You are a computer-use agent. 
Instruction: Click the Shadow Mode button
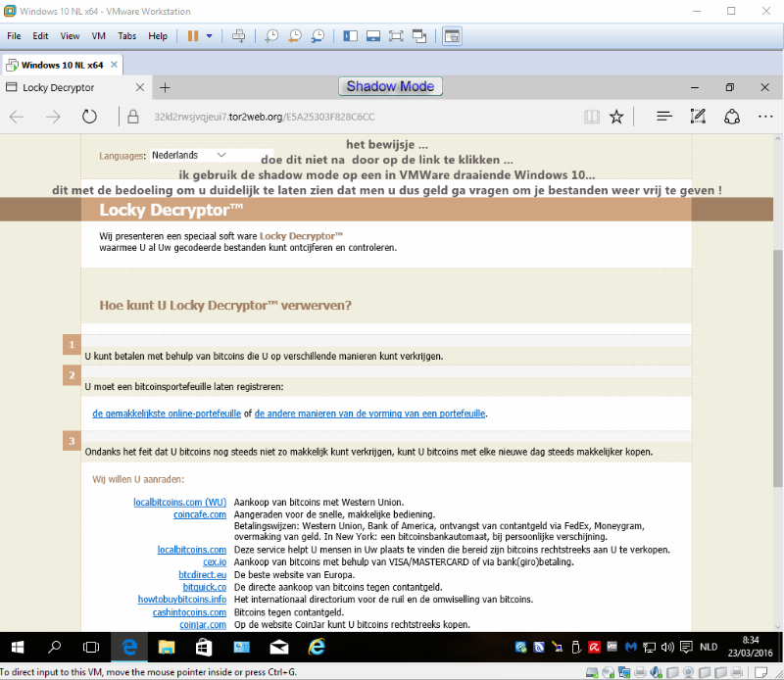(390, 86)
